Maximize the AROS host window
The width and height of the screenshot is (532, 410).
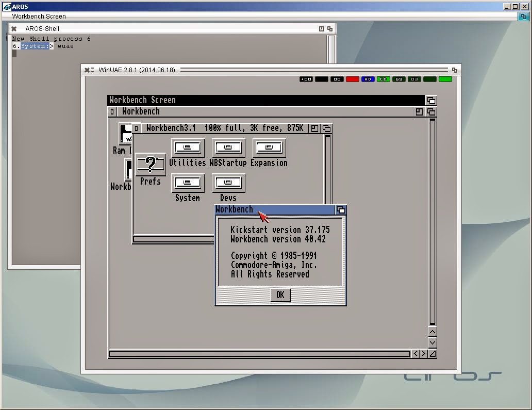coord(516,7)
